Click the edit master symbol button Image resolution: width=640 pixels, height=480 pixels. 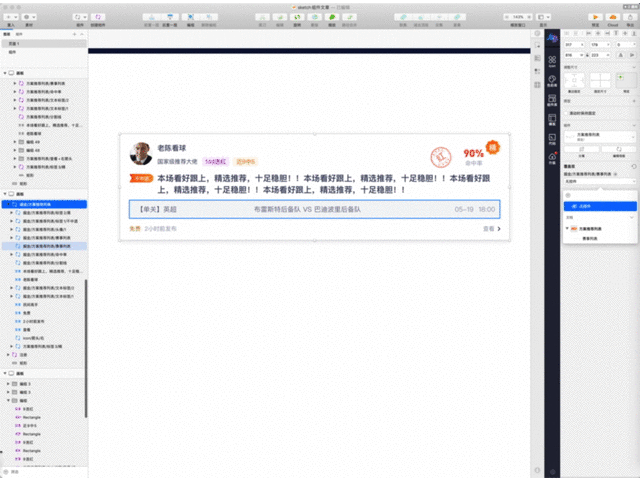point(619,149)
